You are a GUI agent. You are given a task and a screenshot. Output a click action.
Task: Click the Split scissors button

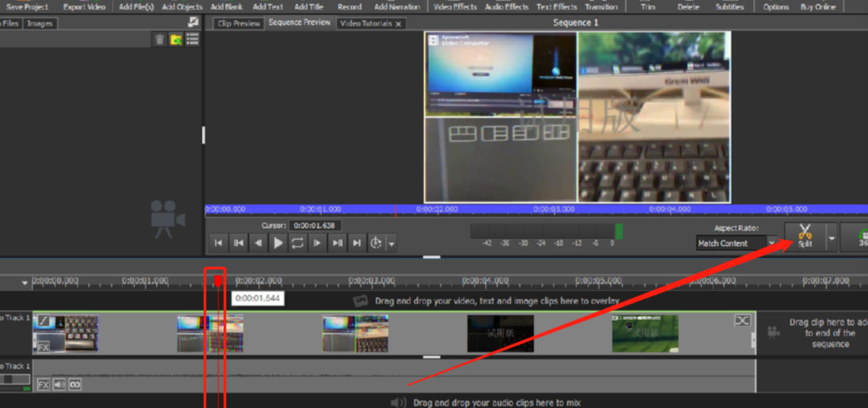tap(805, 236)
